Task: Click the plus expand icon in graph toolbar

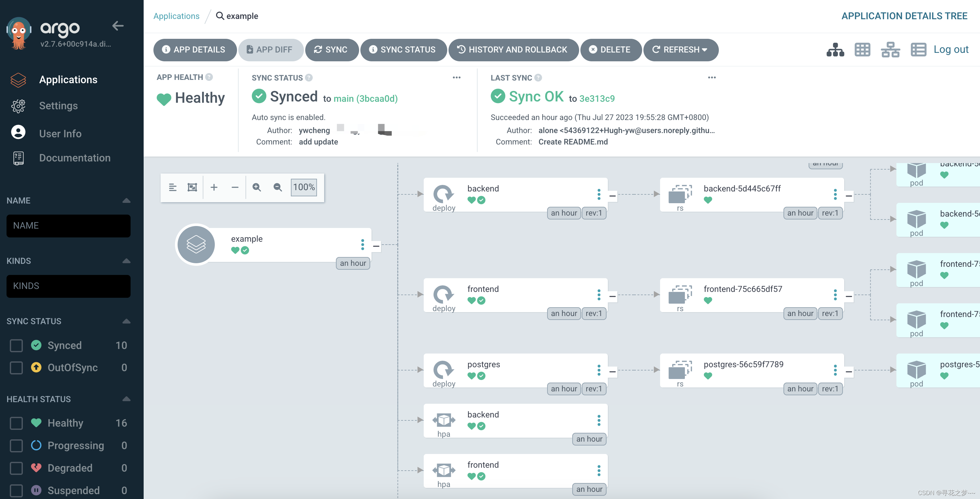Action: click(x=214, y=187)
